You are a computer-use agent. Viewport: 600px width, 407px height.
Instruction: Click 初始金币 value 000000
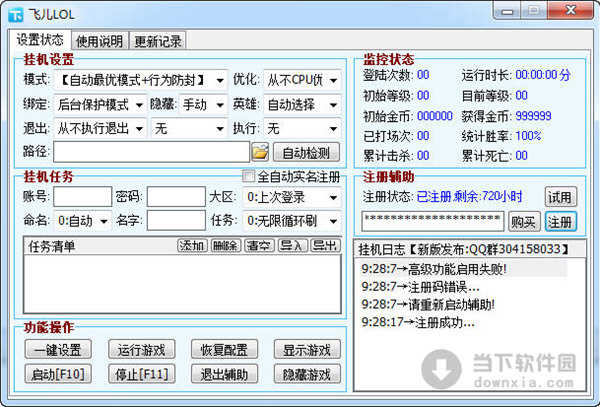(x=435, y=116)
